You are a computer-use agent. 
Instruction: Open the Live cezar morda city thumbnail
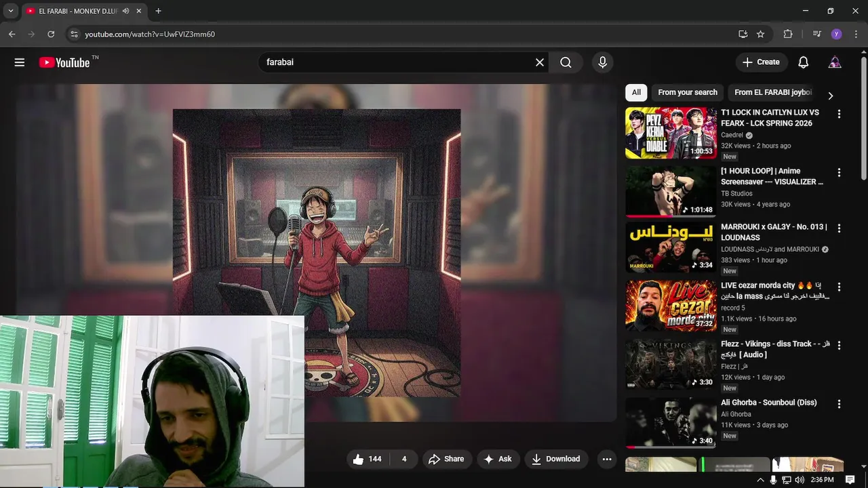(x=671, y=306)
